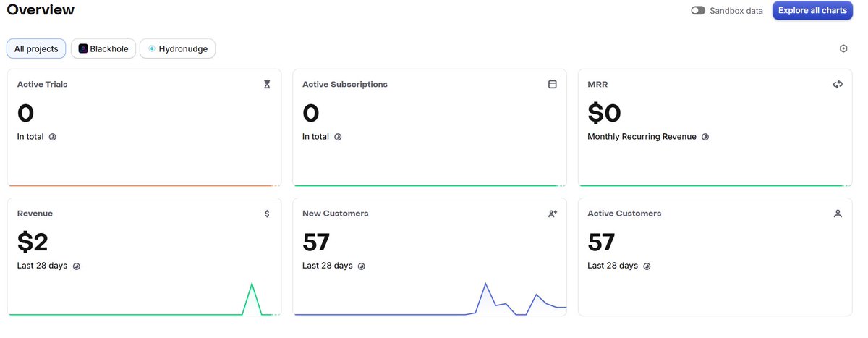Image resolution: width=868 pixels, height=338 pixels.
Task: Toggle the Sandbox data switch
Action: pos(698,11)
